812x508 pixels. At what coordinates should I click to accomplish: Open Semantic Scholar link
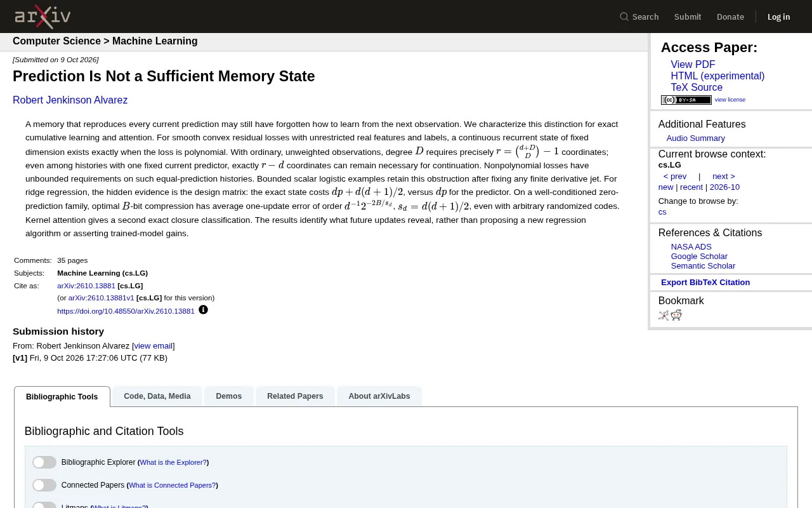(703, 266)
